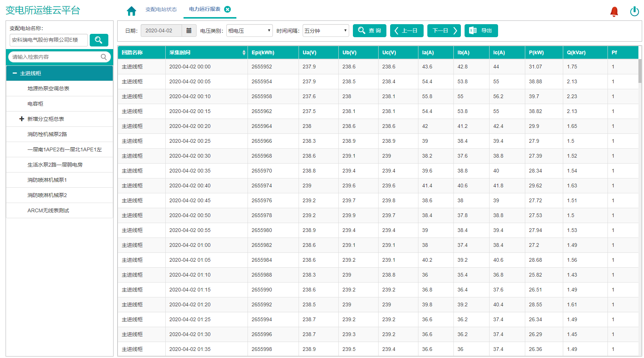Click the Q(kVar) column header
644x358 pixels.
pyautogui.click(x=585, y=52)
